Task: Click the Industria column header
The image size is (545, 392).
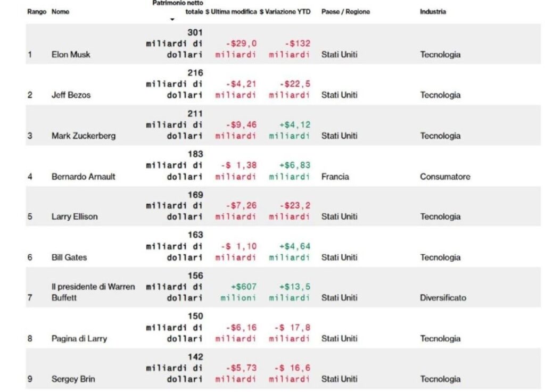Action: pos(433,12)
